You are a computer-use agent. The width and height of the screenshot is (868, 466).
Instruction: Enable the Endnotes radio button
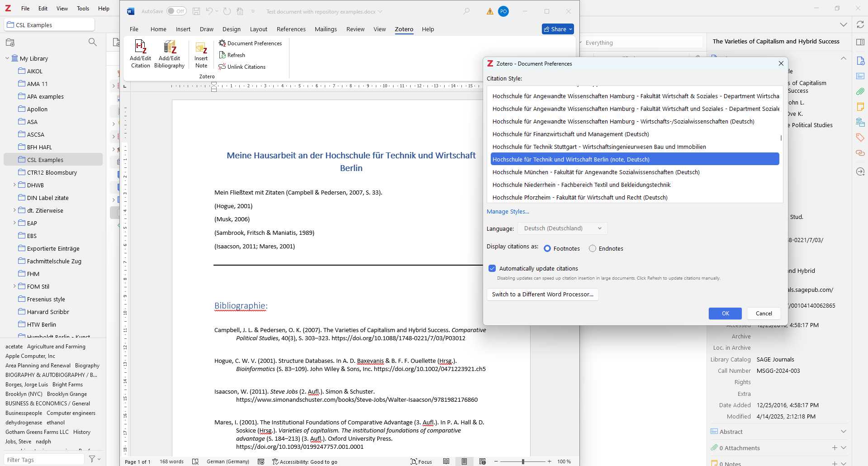(x=593, y=248)
